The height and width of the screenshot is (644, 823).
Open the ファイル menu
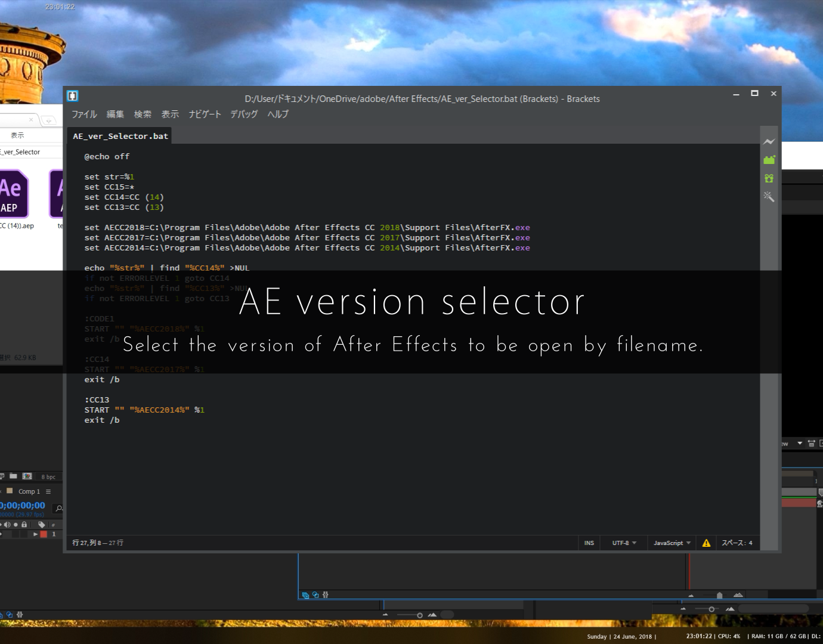tap(84, 114)
